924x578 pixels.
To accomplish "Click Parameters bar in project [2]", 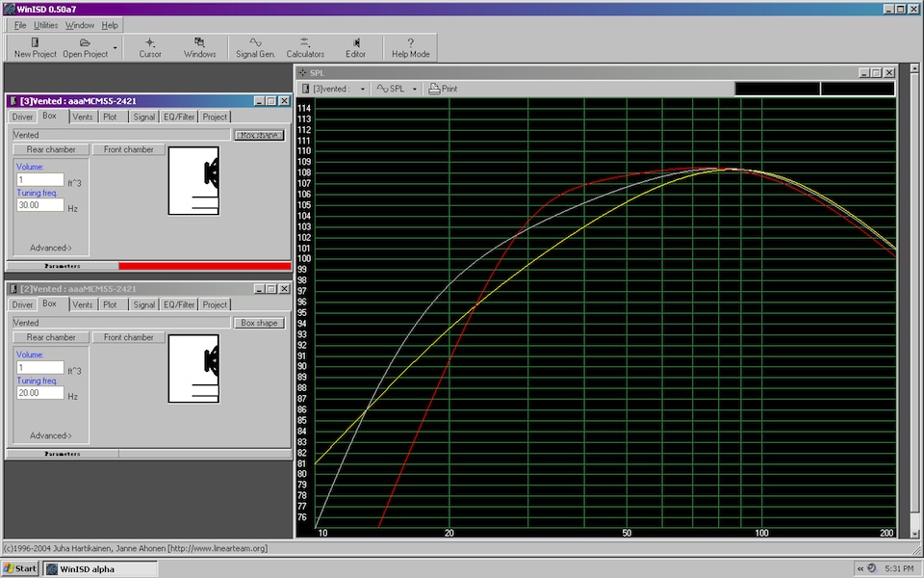I will (63, 454).
